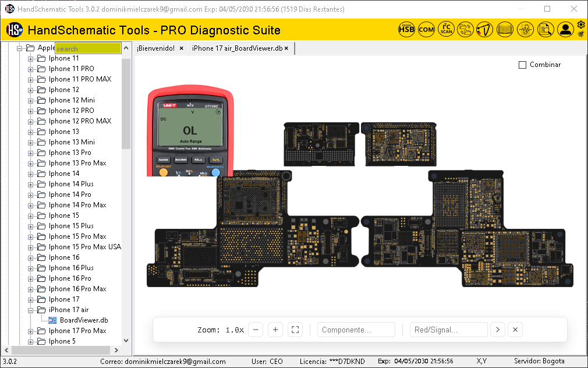Click the small top-left board section
588x368 pixels.
[x=321, y=144]
